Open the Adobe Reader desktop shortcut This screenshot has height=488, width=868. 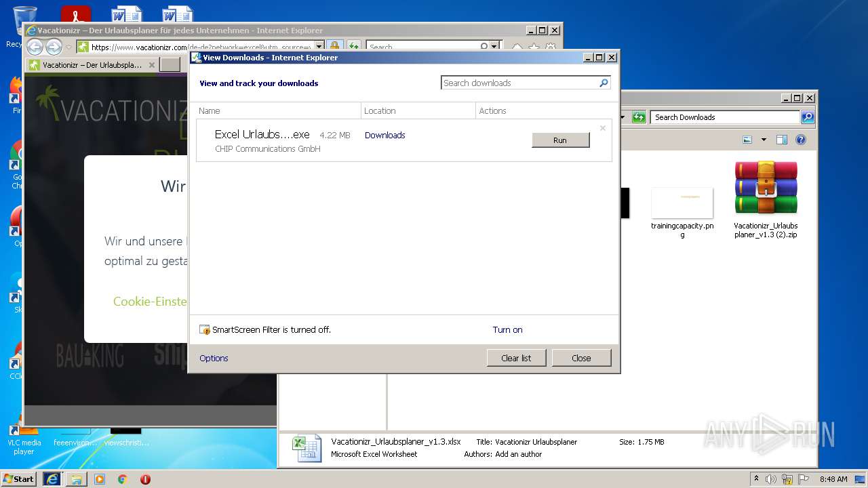click(x=75, y=15)
